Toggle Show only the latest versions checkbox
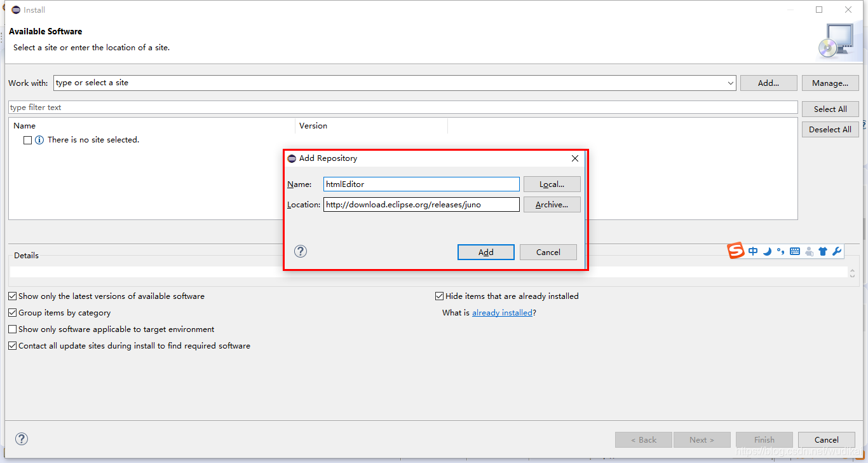This screenshot has width=868, height=463. (13, 296)
